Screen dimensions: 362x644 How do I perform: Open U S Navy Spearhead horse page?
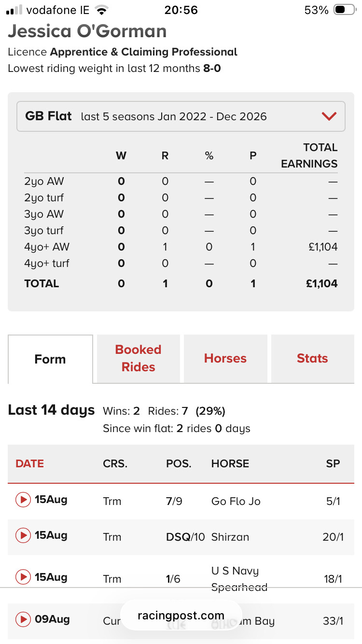point(239,579)
